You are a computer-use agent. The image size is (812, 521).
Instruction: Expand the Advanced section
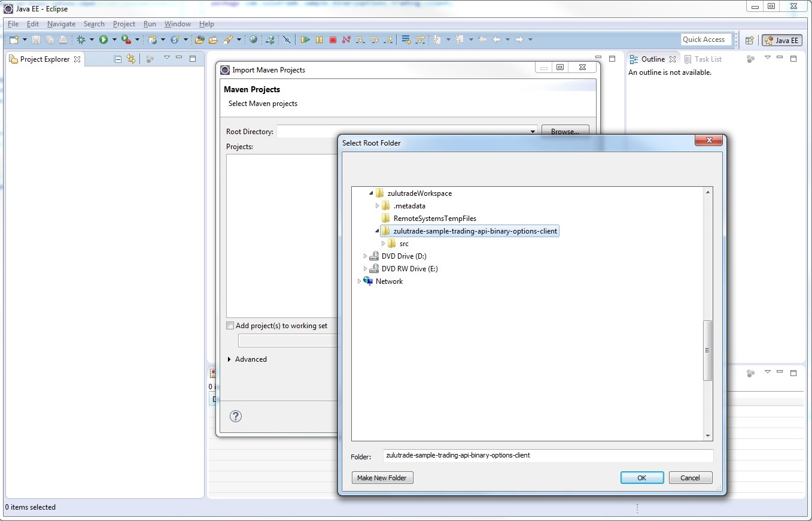coord(230,359)
